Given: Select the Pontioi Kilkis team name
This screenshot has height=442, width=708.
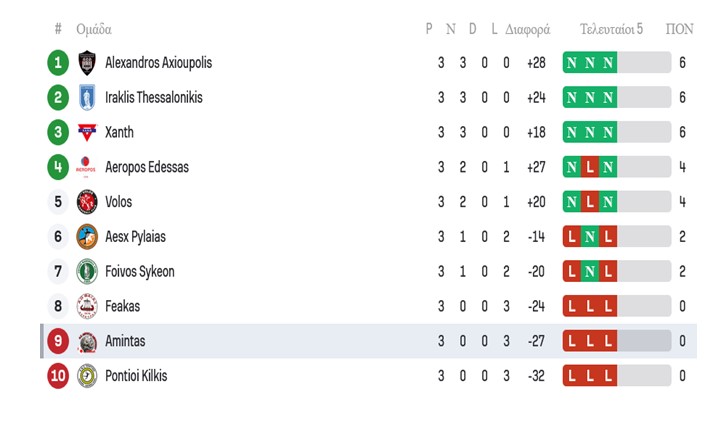Looking at the screenshot, I should 136,376.
